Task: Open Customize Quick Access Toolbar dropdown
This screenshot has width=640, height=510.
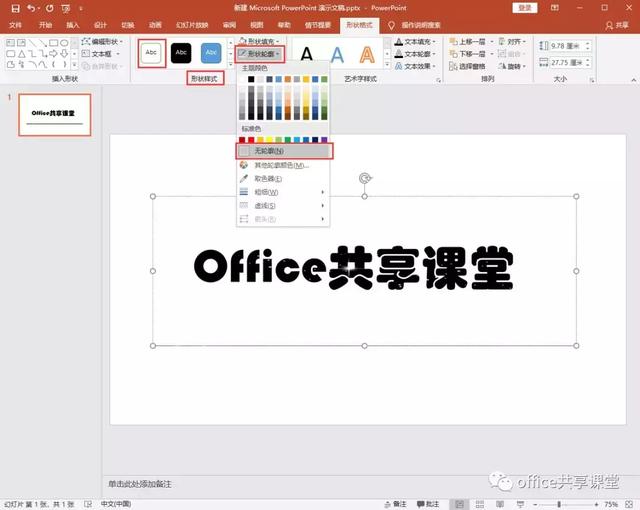Action: pos(81,8)
